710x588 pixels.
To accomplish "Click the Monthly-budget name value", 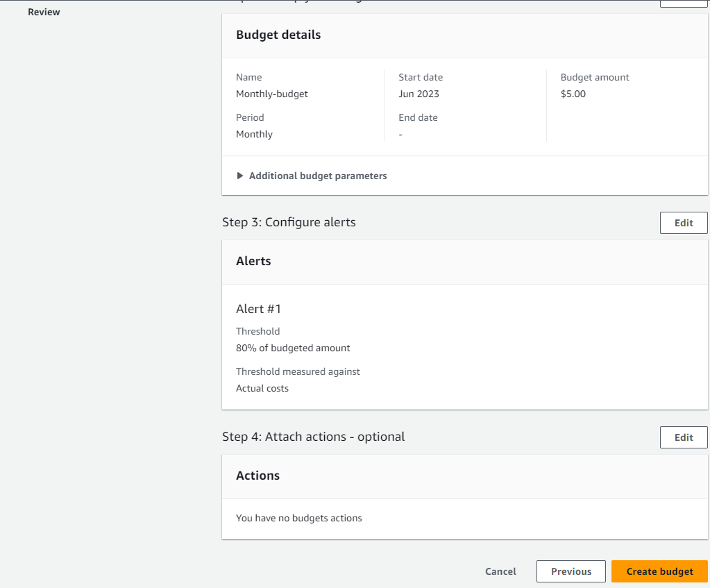I will tap(272, 94).
